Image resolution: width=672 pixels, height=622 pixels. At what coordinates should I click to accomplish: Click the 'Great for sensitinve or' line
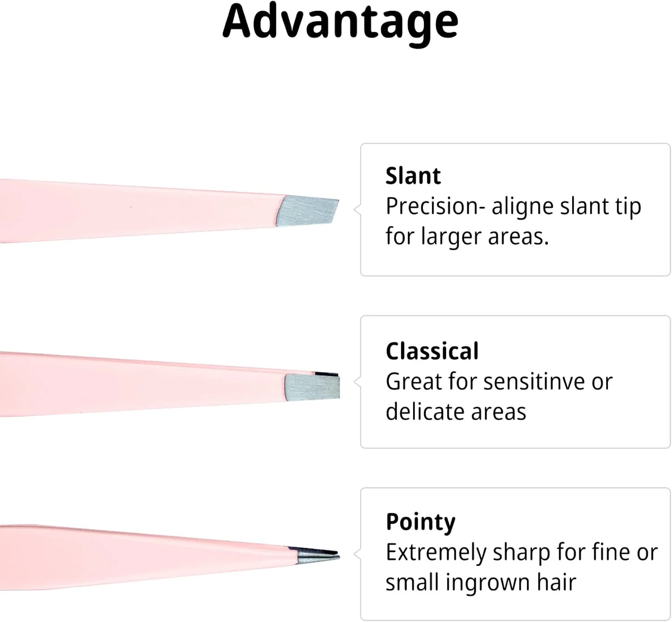pos(499,382)
